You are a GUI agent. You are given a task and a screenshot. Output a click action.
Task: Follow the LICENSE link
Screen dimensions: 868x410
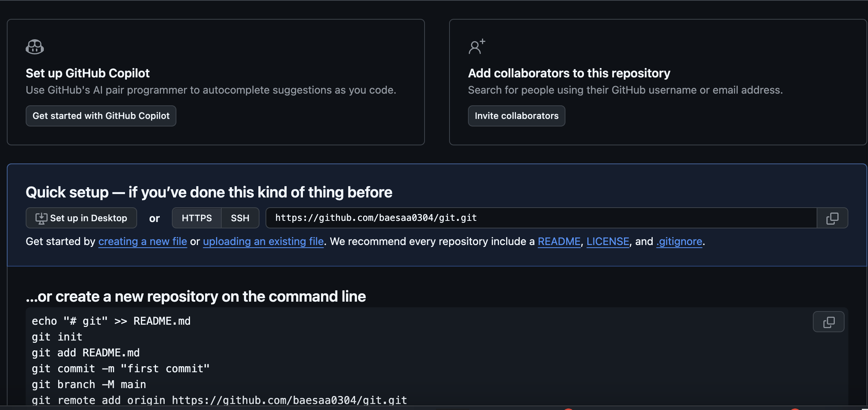tap(607, 242)
